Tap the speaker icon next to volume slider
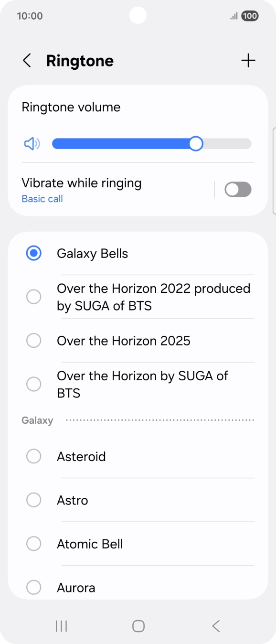 (32, 143)
